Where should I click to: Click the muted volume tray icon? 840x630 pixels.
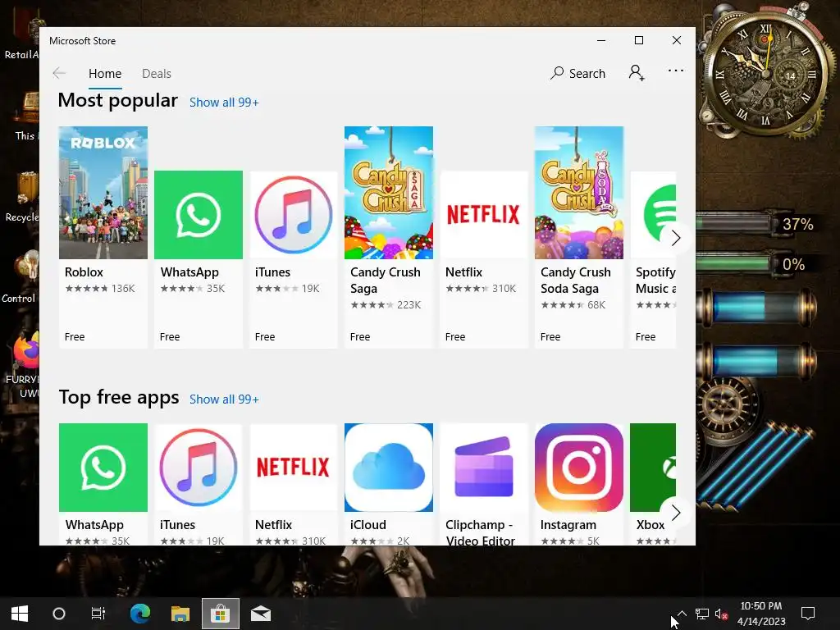pos(721,614)
